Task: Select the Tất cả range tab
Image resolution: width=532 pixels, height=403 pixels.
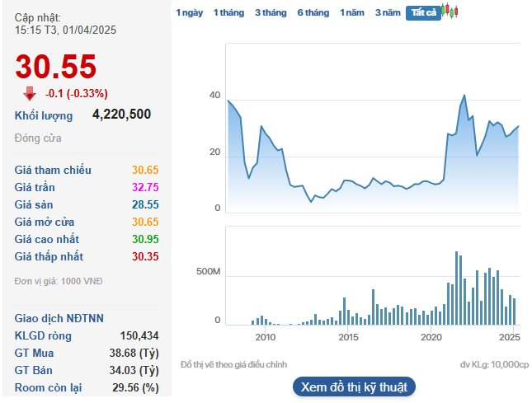Action: 423,13
